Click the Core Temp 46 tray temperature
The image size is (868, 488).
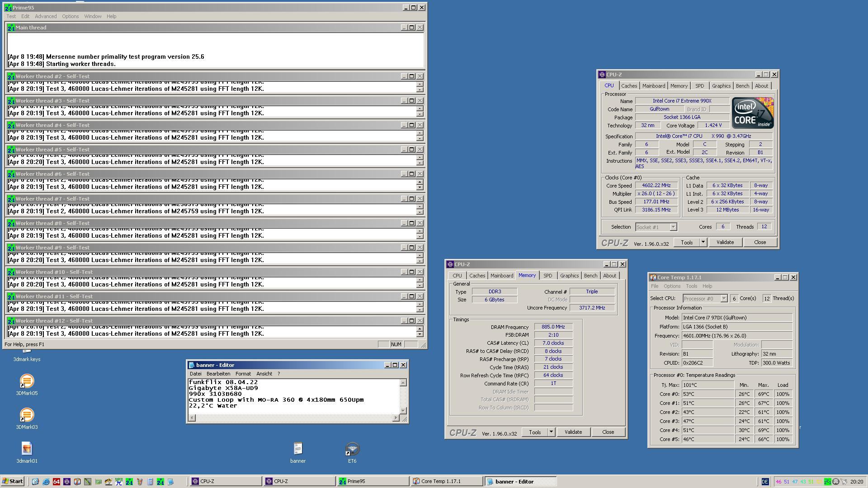pos(778,482)
